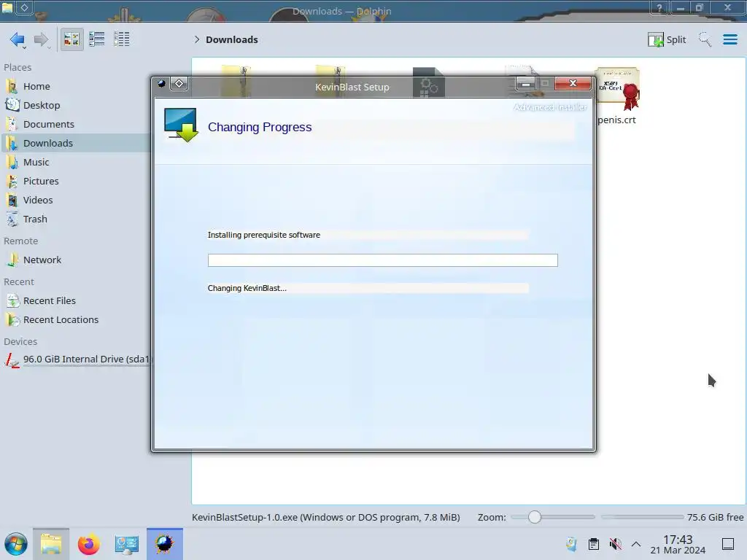747x560 pixels.
Task: Open 96.0 GiB Internal Drive device
Action: point(76,359)
